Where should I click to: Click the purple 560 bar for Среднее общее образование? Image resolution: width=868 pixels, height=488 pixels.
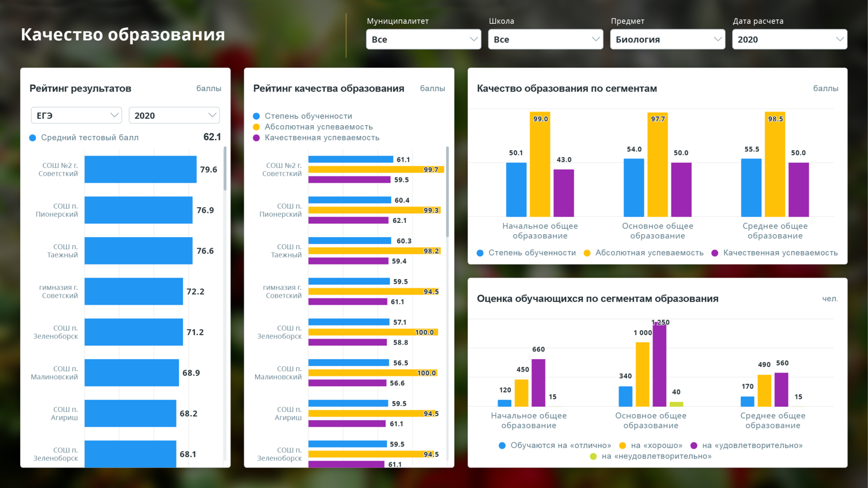[781, 390]
